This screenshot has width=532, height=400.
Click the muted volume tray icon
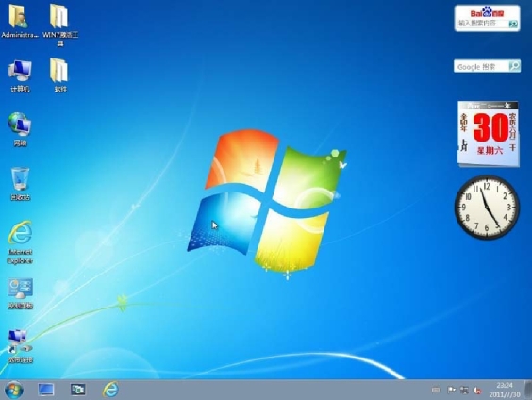477,391
